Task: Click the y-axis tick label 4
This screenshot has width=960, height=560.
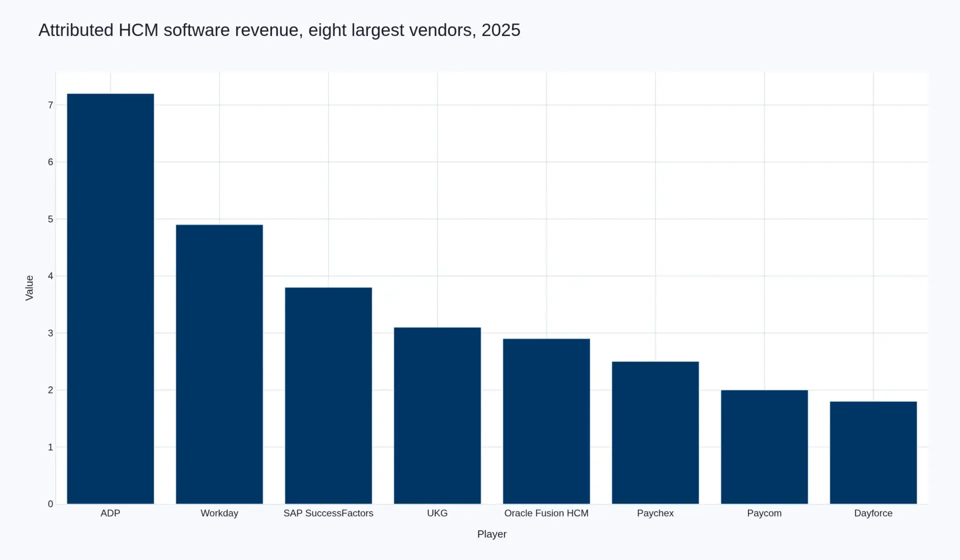Action: (50, 276)
